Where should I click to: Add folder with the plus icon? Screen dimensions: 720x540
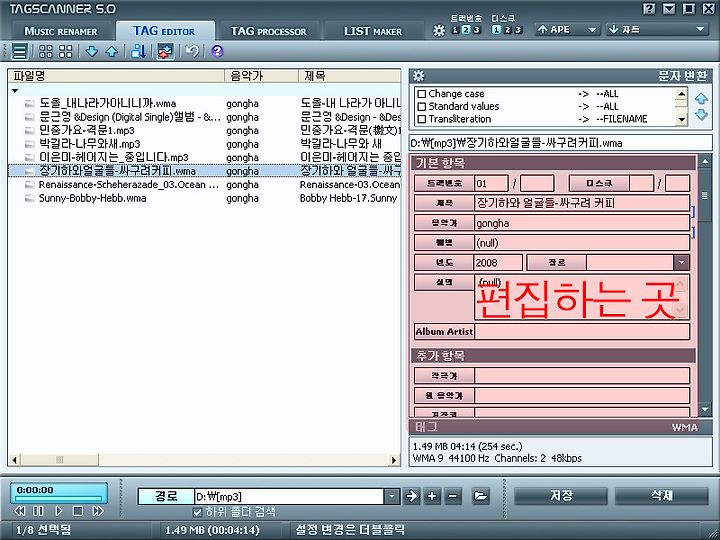pos(432,496)
